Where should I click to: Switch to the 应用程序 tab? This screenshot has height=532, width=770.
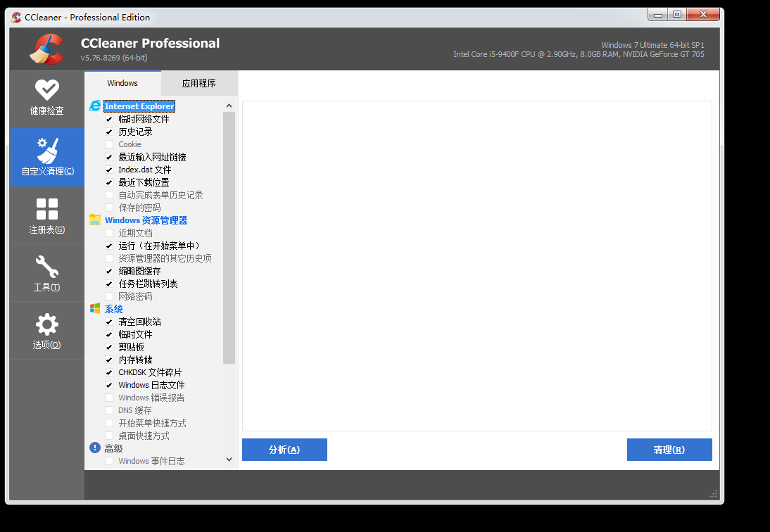pyautogui.click(x=199, y=83)
